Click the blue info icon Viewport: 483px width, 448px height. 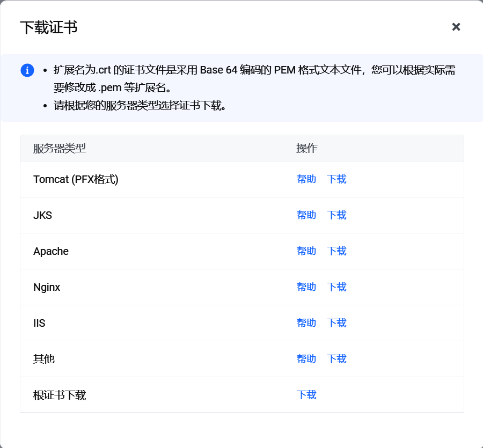(27, 70)
